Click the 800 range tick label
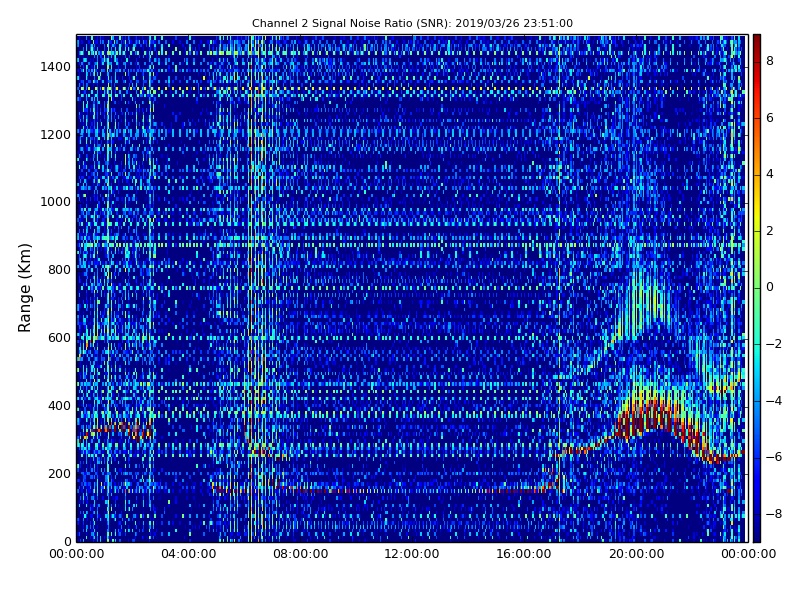The image size is (800, 600). pyautogui.click(x=59, y=270)
